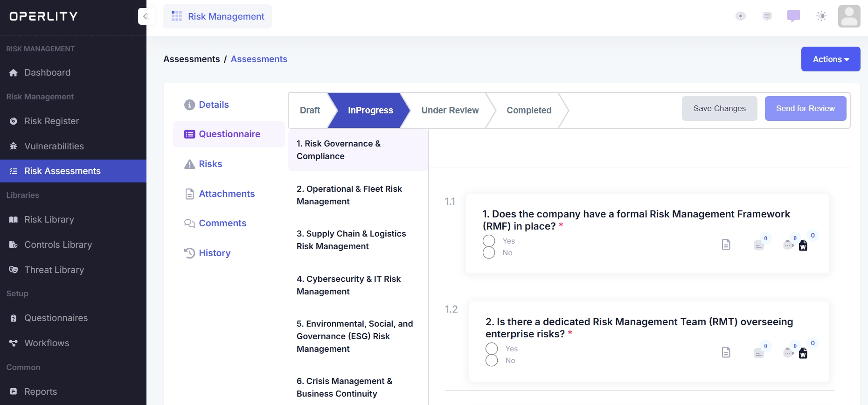The image size is (868, 405).
Task: Open the History tab
Action: tap(214, 253)
